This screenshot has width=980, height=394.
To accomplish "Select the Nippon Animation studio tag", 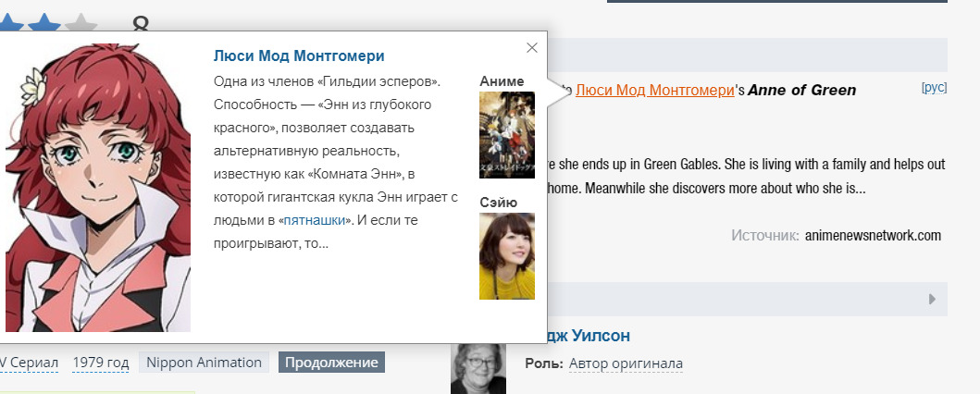I will 204,363.
